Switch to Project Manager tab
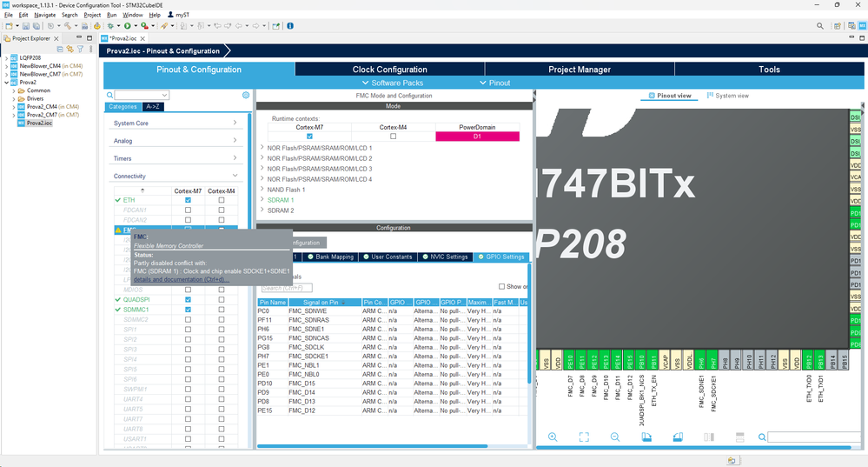This screenshot has height=467, width=868. [x=580, y=70]
